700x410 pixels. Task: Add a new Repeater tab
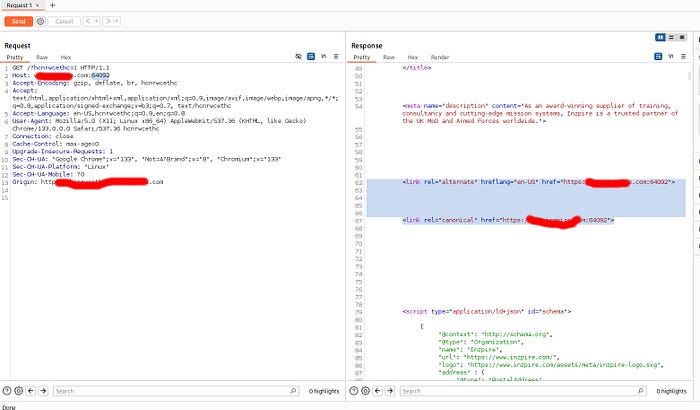[x=52, y=5]
